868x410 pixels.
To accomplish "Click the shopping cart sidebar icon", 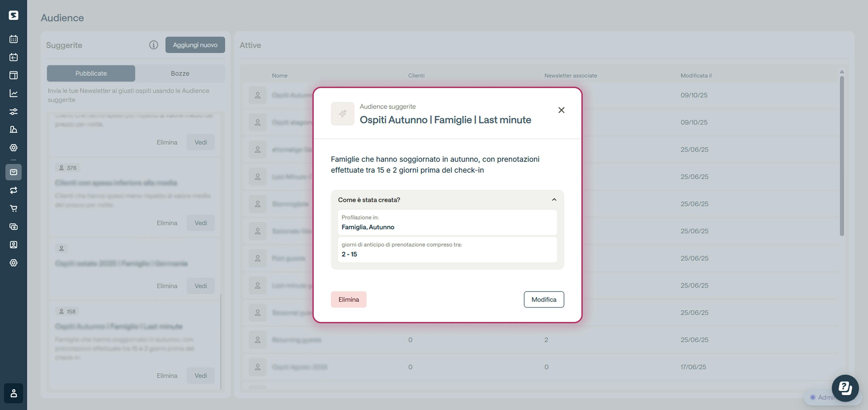I will [x=14, y=208].
